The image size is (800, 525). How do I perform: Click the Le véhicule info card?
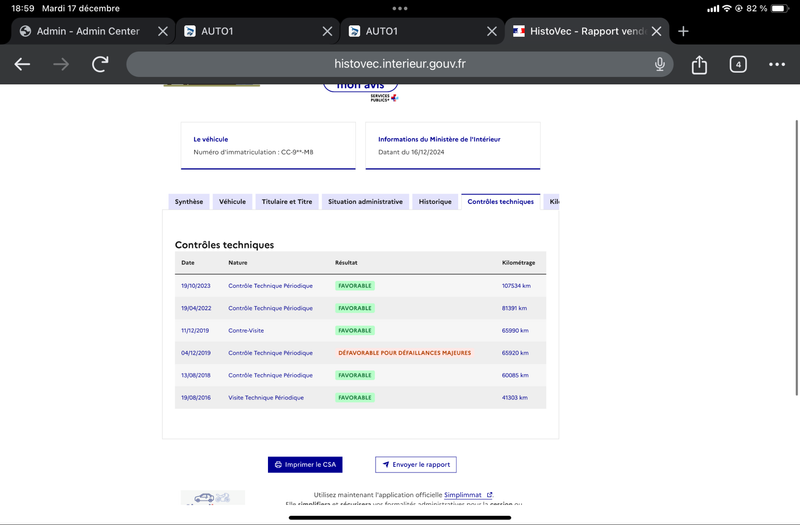point(268,145)
